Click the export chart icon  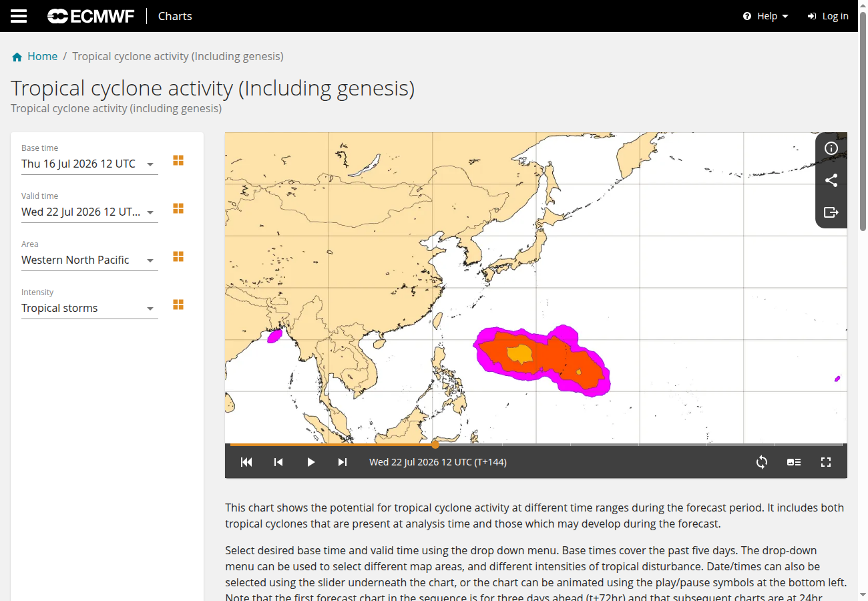click(831, 212)
